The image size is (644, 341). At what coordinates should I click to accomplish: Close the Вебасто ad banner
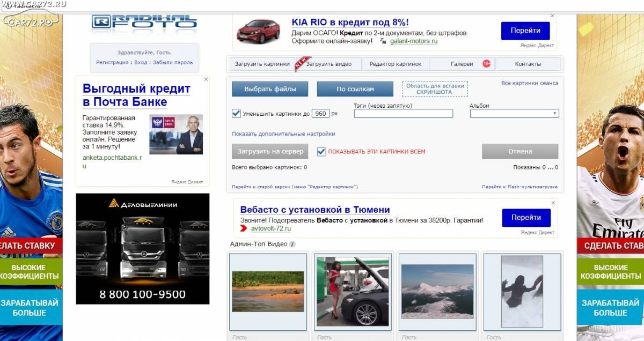pos(553,203)
